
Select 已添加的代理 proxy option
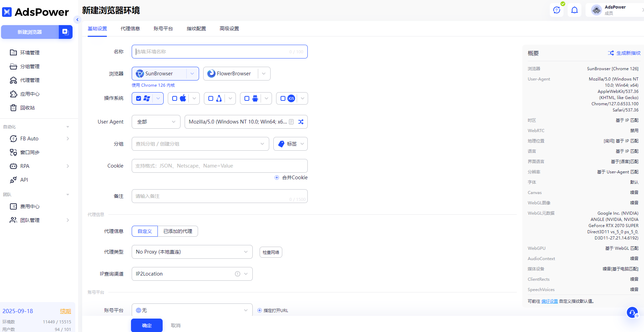pos(178,231)
